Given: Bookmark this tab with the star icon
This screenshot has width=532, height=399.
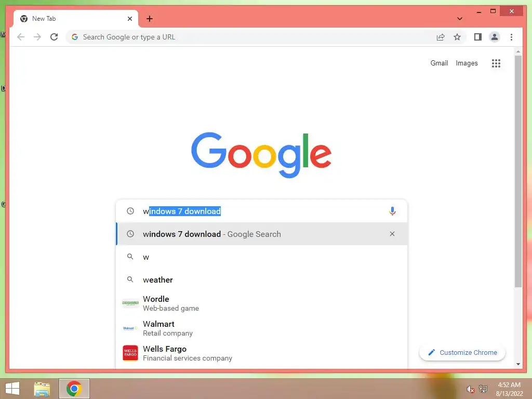Looking at the screenshot, I should pyautogui.click(x=457, y=37).
